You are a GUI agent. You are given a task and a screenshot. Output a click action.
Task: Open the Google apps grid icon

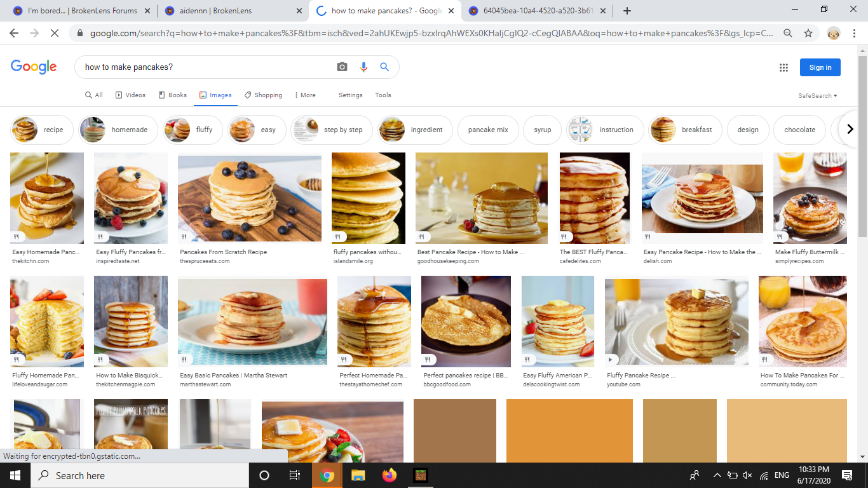783,67
